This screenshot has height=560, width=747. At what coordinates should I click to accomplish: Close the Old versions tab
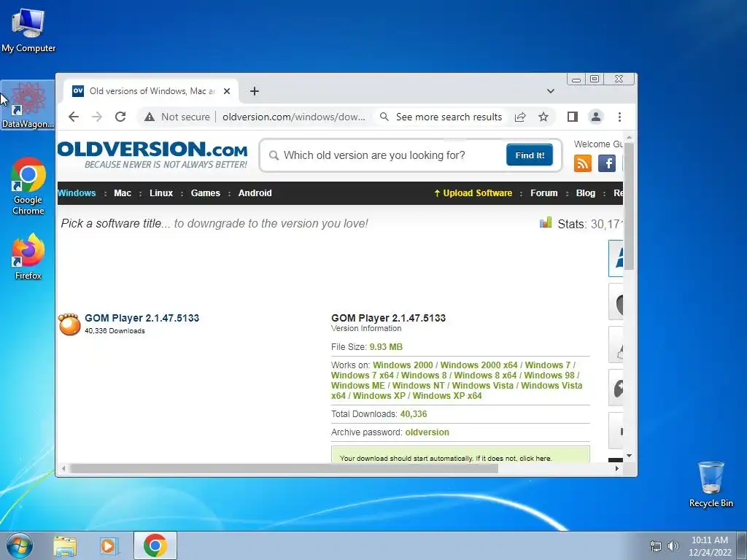[x=227, y=91]
